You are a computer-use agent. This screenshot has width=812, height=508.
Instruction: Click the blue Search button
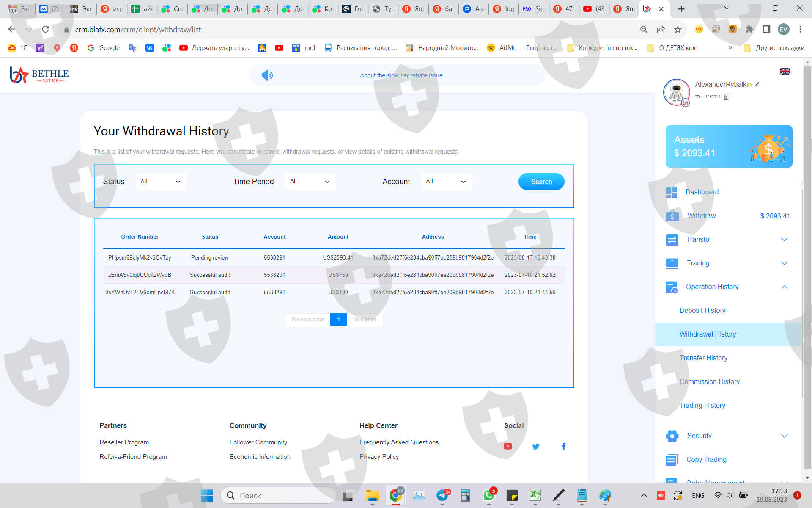click(541, 182)
